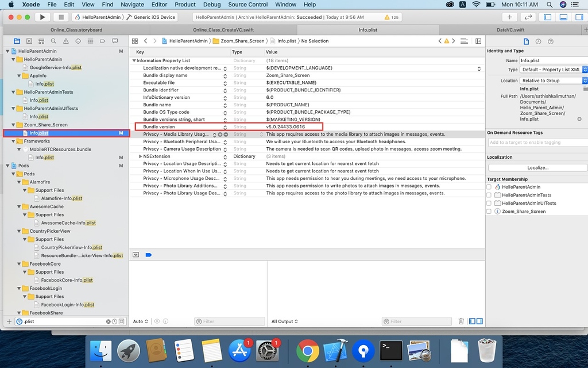Screen dimensions: 588x368
Task: Open the Issue navigator warning triangle icon
Action: (x=65, y=41)
